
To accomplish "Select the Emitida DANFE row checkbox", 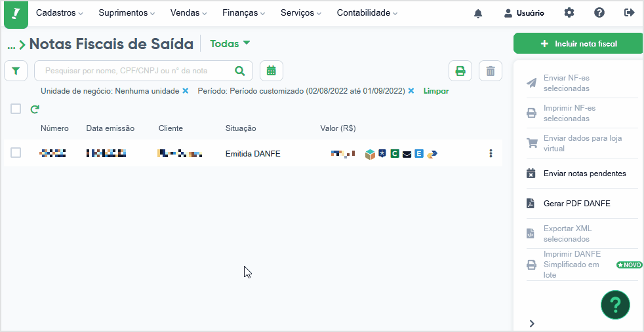I will pyautogui.click(x=16, y=153).
